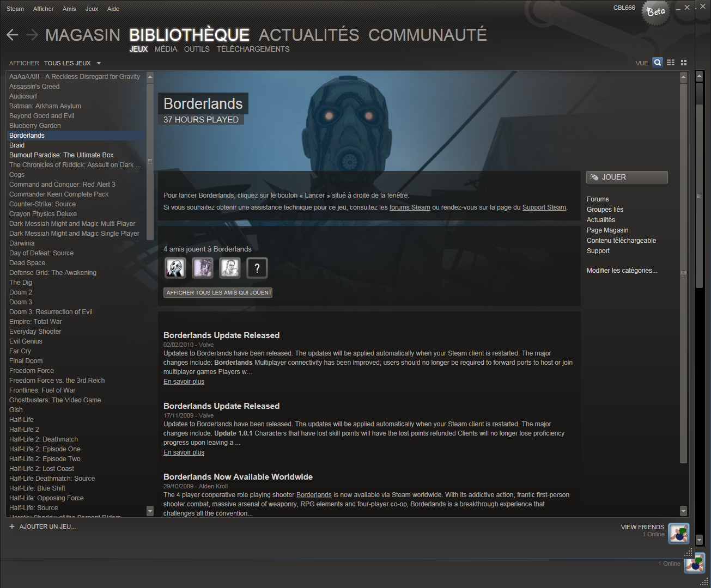The width and height of the screenshot is (711, 588).
Task: Go forward with the right arrow
Action: pyautogui.click(x=32, y=35)
